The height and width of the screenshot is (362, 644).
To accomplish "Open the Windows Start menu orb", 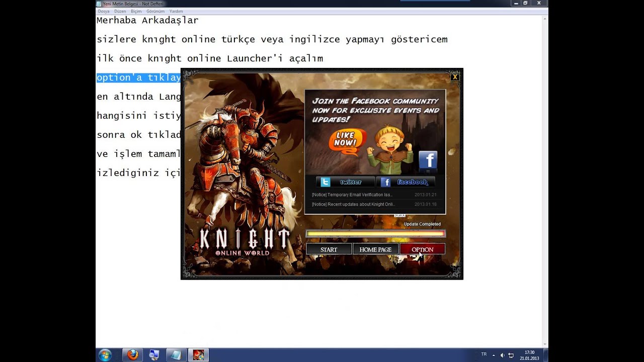I will click(x=105, y=355).
